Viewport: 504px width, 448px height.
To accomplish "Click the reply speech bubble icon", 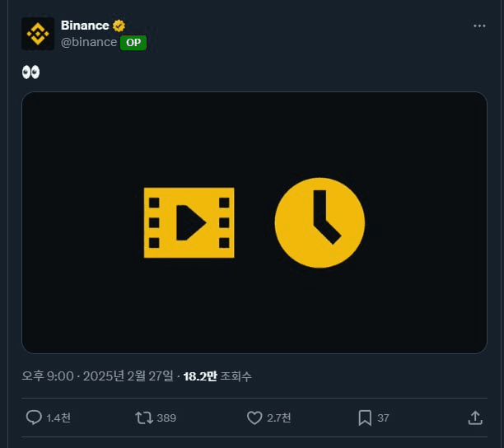I will tap(34, 418).
